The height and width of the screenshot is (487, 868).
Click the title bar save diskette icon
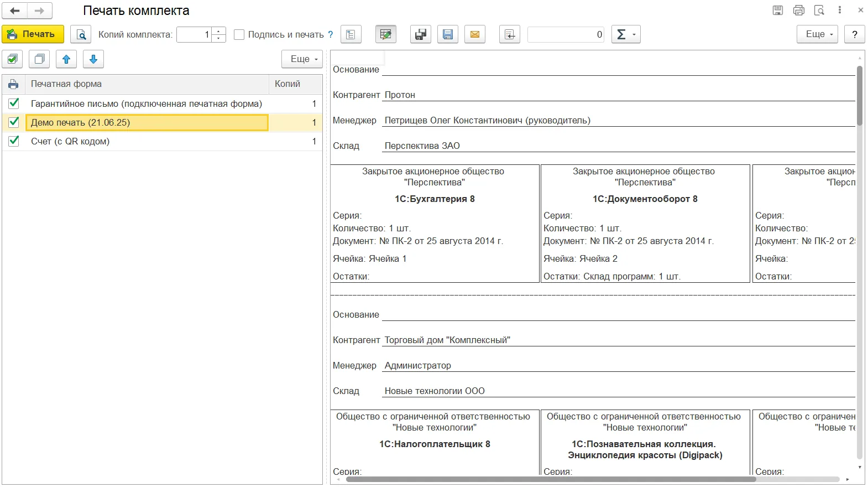point(778,10)
